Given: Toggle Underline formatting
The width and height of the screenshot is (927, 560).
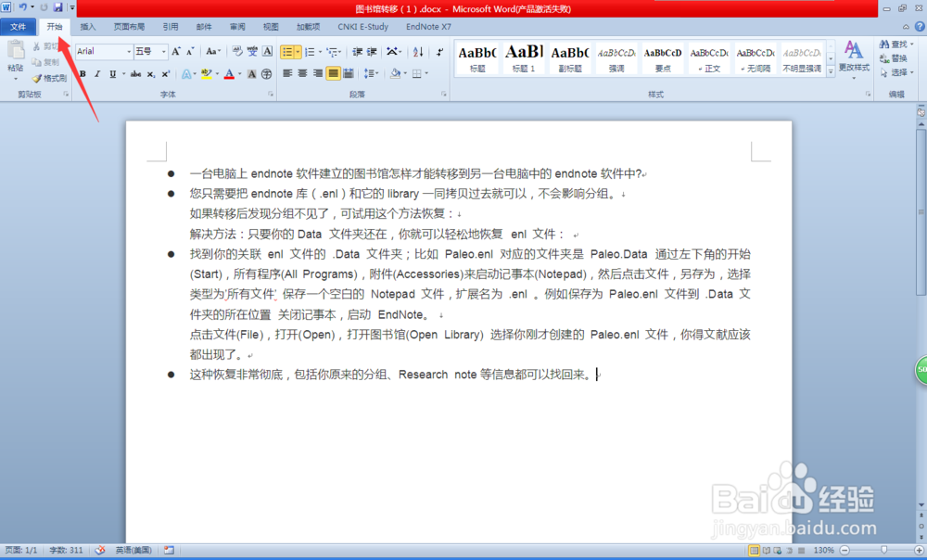Looking at the screenshot, I should coord(112,74).
